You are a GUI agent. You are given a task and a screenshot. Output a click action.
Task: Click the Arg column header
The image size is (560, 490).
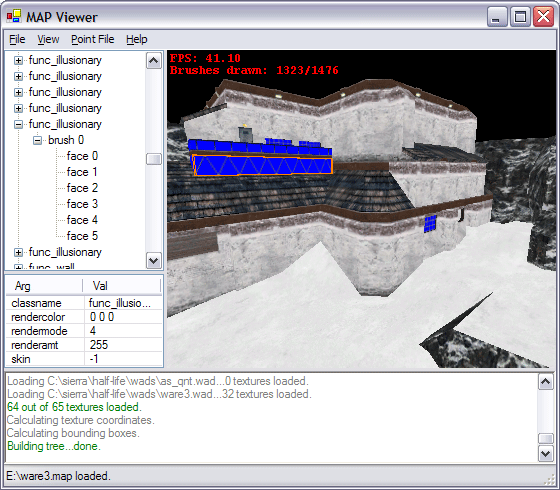coord(45,286)
